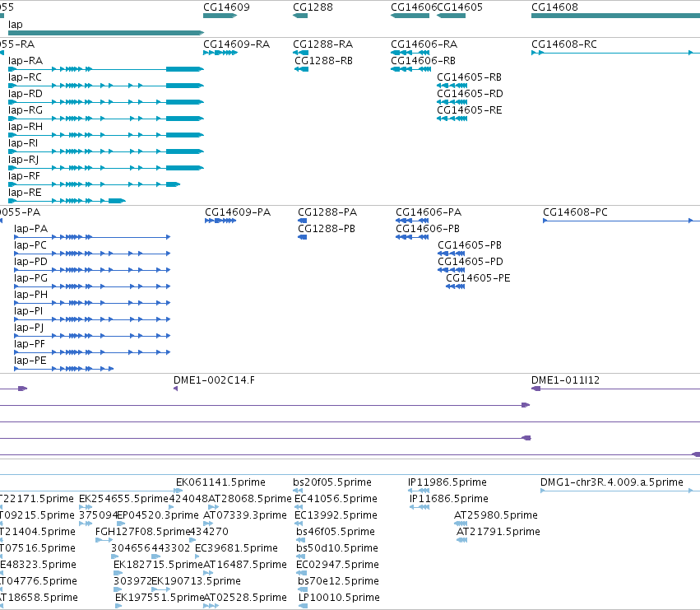Click the CG1288-RB transcript label
The width and height of the screenshot is (700, 610).
pyautogui.click(x=323, y=61)
